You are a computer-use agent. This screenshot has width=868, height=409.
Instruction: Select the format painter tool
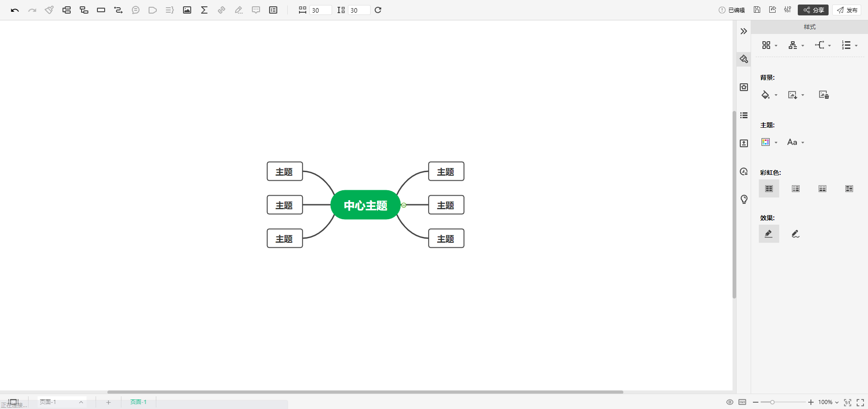(x=49, y=10)
